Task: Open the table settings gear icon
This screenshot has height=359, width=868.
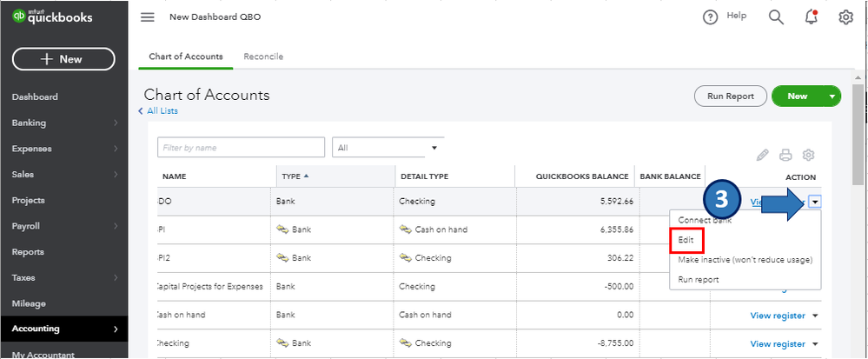Action: 808,155
